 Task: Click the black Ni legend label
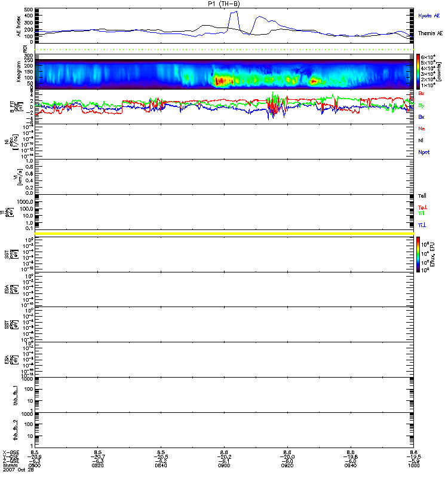pyautogui.click(x=421, y=140)
